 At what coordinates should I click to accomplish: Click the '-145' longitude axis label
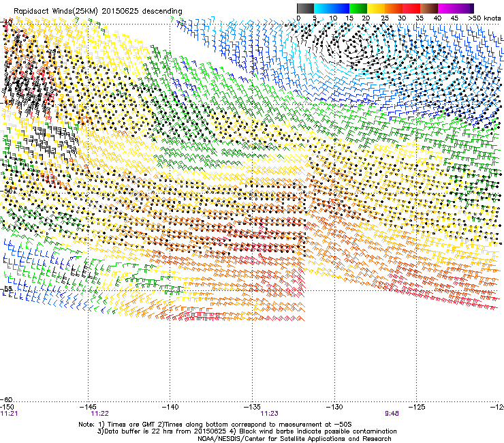[x=88, y=407]
